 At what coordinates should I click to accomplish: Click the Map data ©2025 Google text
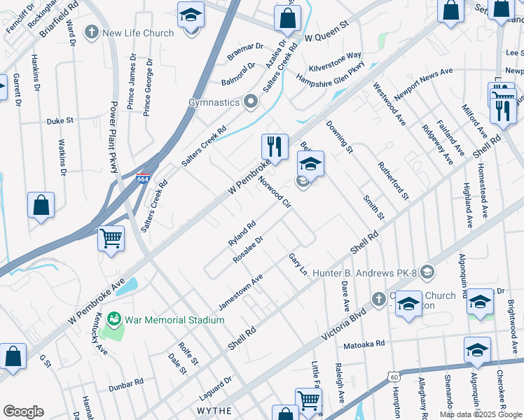coord(481,414)
